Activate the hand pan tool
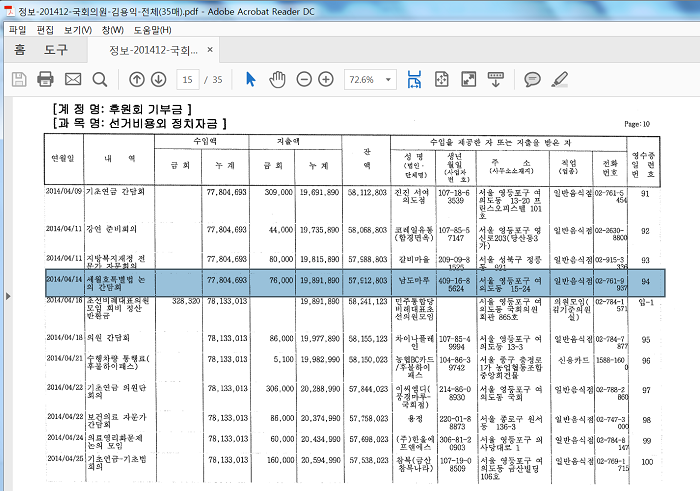Screen dimensions: 700x491 pyautogui.click(x=277, y=79)
